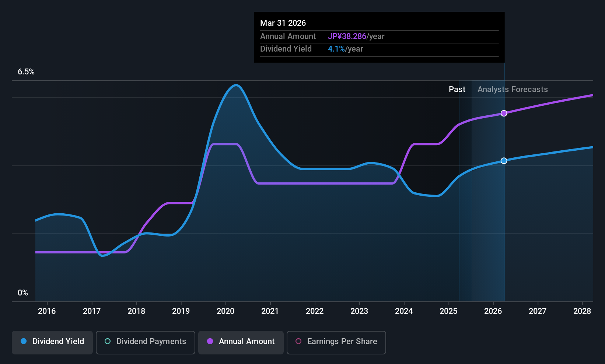605x364 pixels.
Task: Click the 2024 x-axis year label
Action: coord(404,311)
